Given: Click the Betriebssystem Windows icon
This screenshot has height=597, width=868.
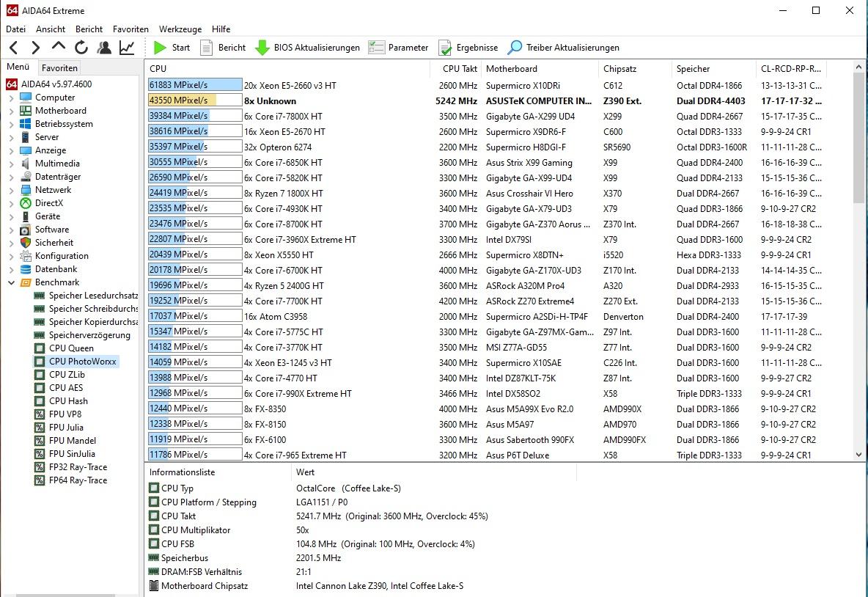Looking at the screenshot, I should pos(26,124).
